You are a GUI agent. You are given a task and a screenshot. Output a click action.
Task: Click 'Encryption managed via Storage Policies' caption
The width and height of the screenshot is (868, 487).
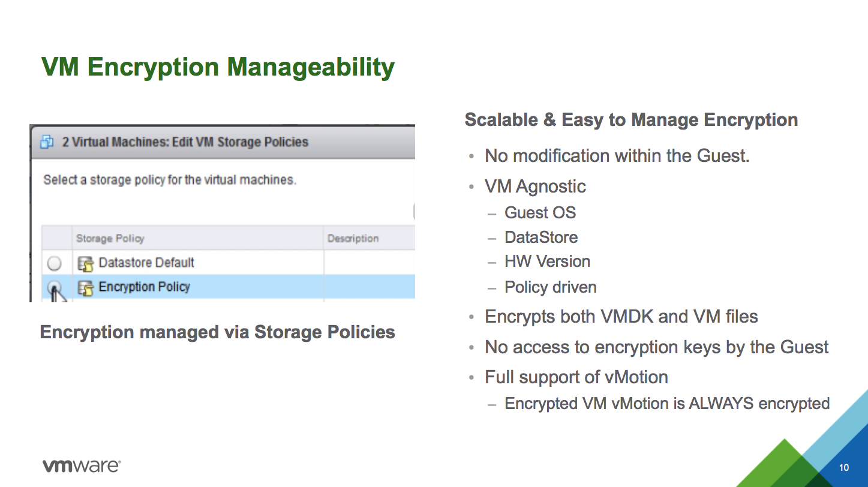click(x=218, y=332)
